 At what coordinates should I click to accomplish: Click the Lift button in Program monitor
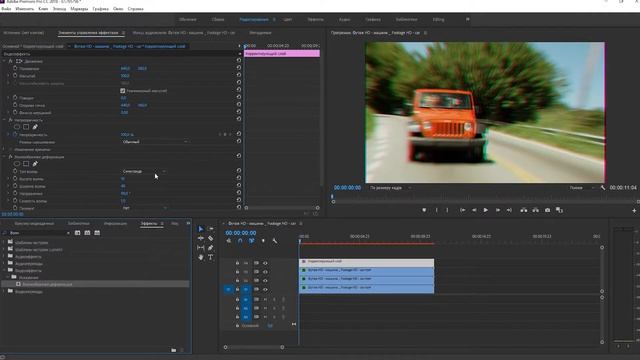[x=524, y=210]
